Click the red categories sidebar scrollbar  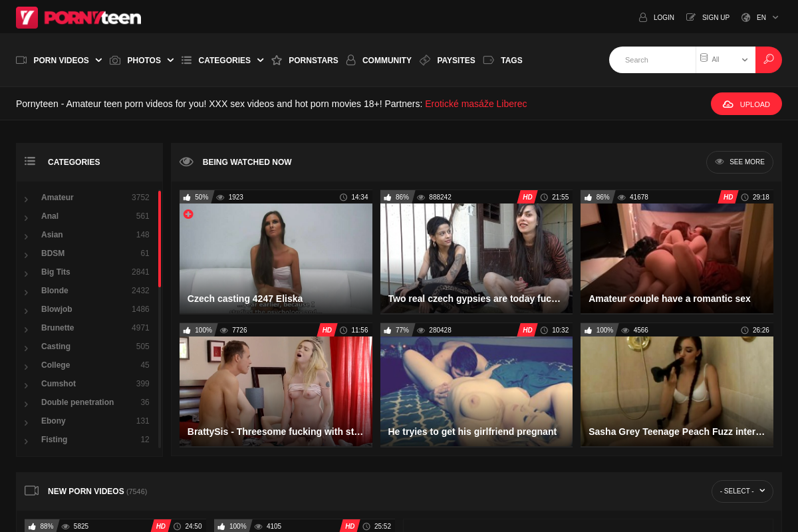coord(160,238)
